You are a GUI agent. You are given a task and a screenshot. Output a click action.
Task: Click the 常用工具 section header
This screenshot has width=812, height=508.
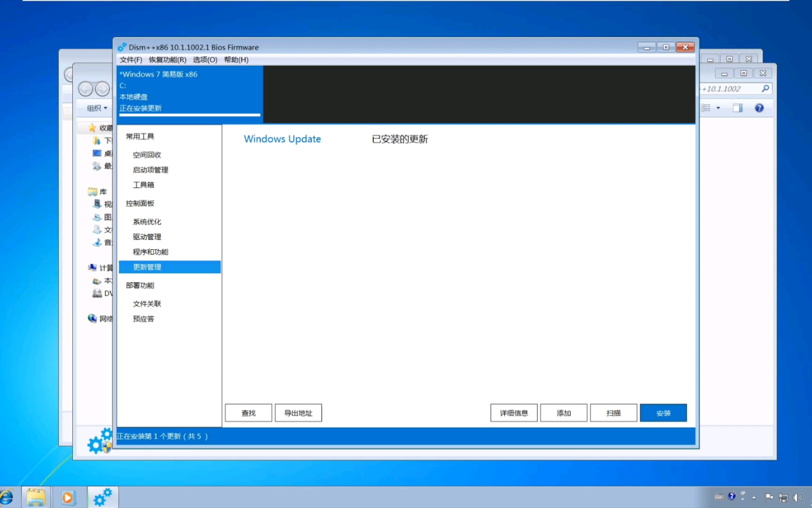(x=140, y=136)
